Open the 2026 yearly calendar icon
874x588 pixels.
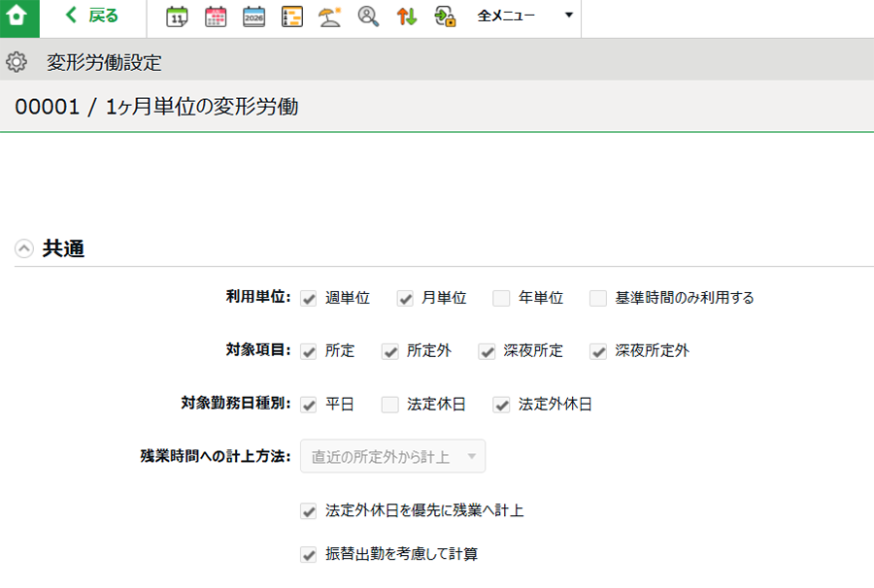click(253, 16)
